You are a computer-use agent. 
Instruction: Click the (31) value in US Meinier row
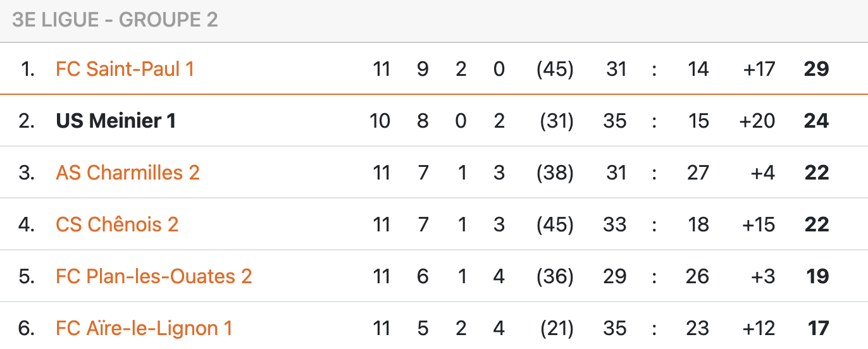(556, 121)
